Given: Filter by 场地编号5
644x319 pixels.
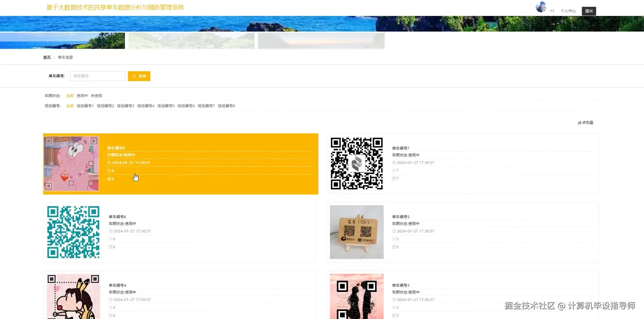Looking at the screenshot, I should click(166, 106).
